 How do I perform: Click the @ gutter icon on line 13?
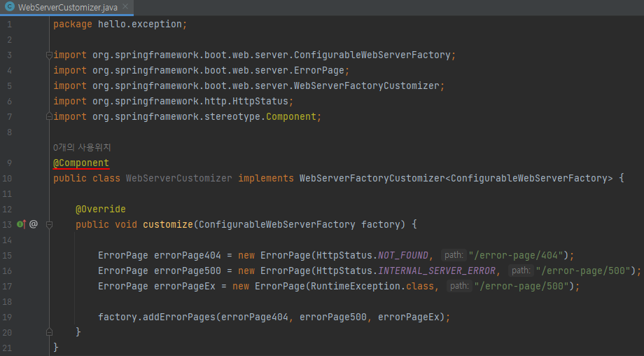click(x=34, y=224)
